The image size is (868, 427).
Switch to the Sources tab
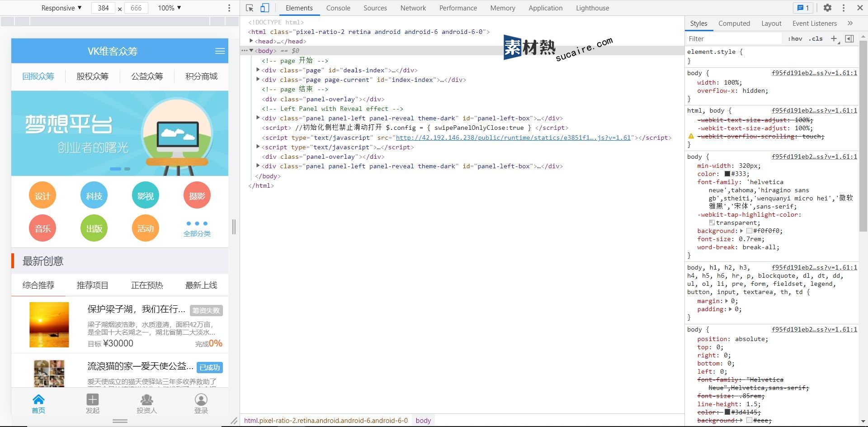pos(375,8)
